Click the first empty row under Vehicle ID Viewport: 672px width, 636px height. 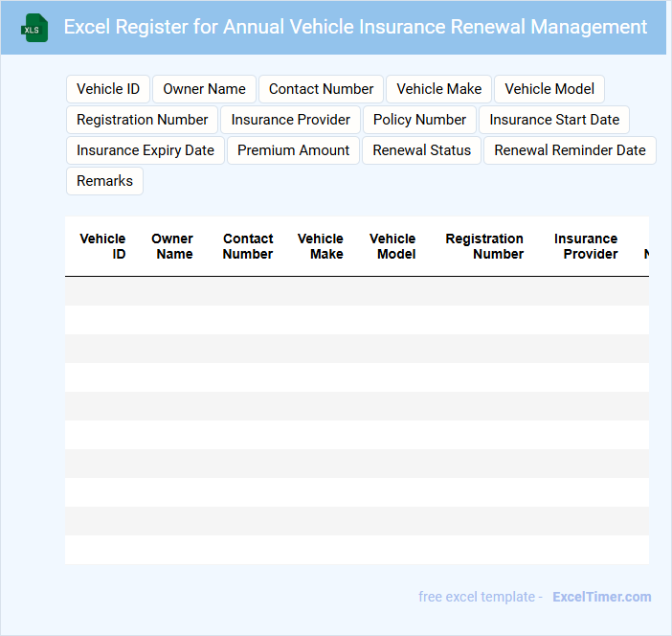pyautogui.click(x=102, y=291)
